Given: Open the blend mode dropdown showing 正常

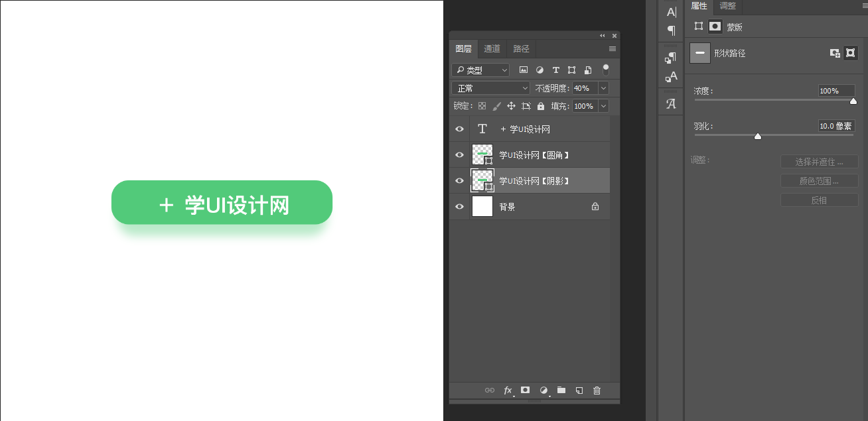Looking at the screenshot, I should point(490,88).
